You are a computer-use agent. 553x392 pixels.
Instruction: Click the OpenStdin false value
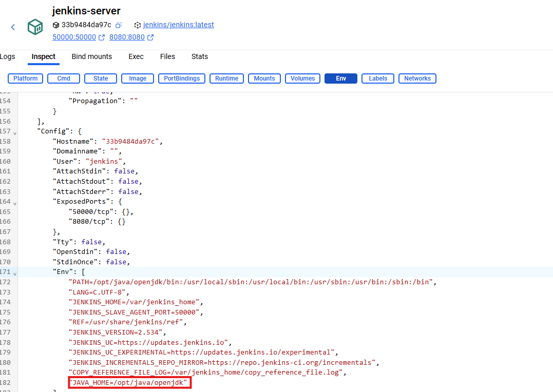116,252
